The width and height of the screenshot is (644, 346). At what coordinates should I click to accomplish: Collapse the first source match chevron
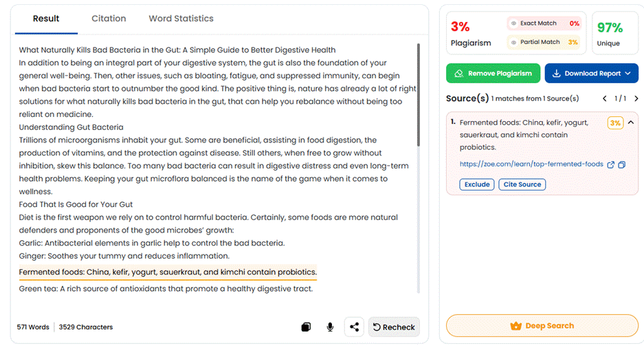(x=631, y=122)
